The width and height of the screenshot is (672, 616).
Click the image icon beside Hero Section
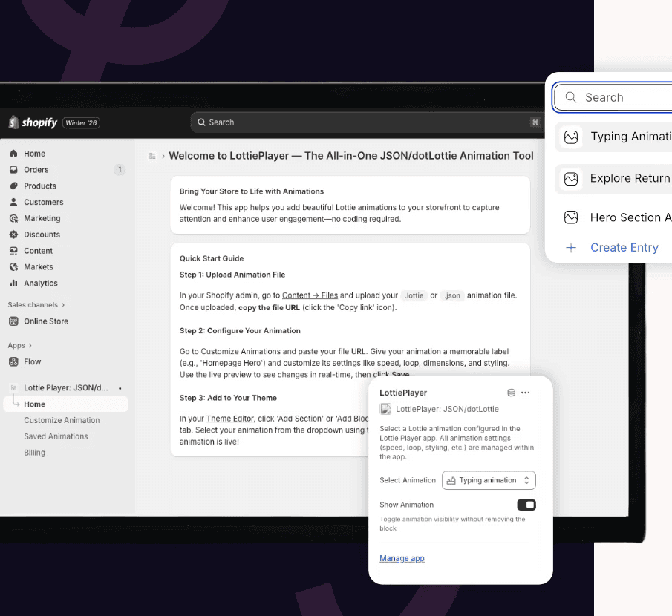571,217
